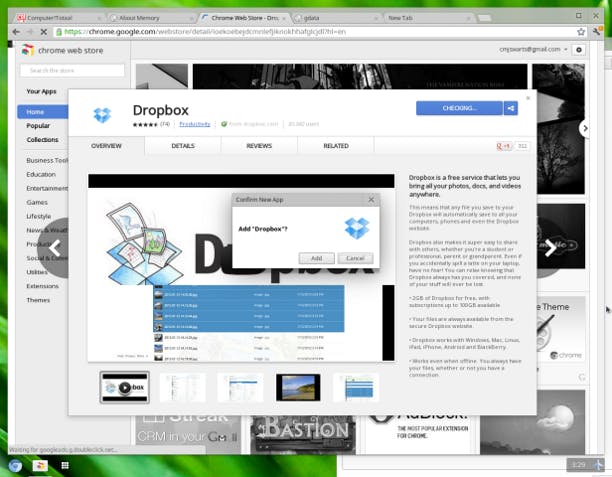Open Popular in sidebar
This screenshot has width=612, height=477.
coord(38,126)
